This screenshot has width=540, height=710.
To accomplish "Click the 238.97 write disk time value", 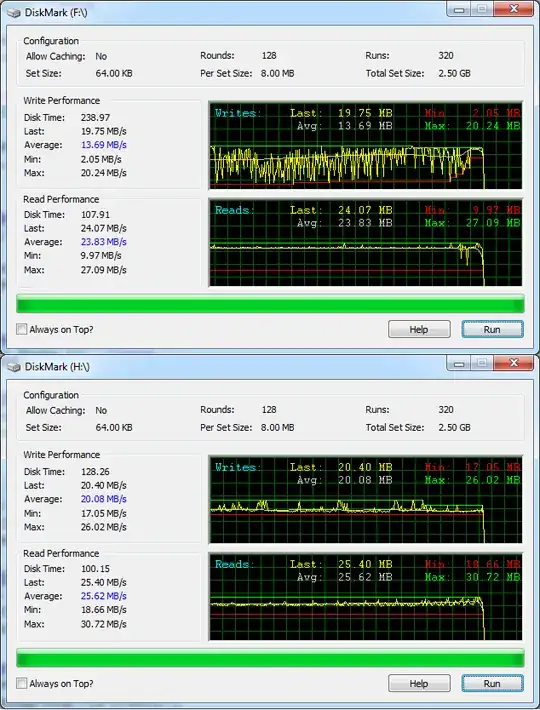I will click(x=96, y=117).
